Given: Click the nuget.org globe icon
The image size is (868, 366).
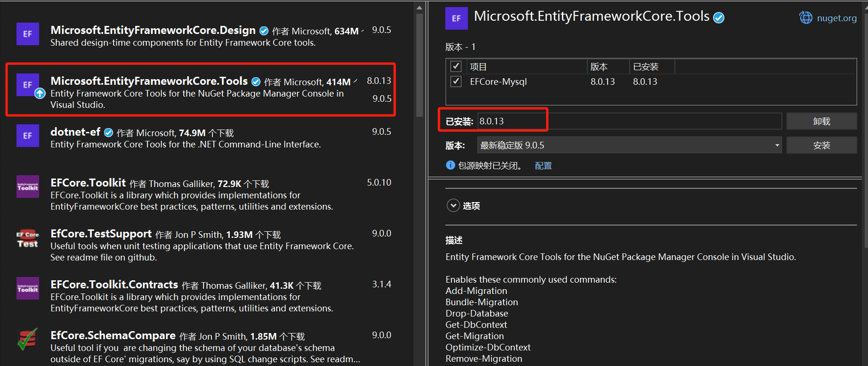Looking at the screenshot, I should (806, 18).
